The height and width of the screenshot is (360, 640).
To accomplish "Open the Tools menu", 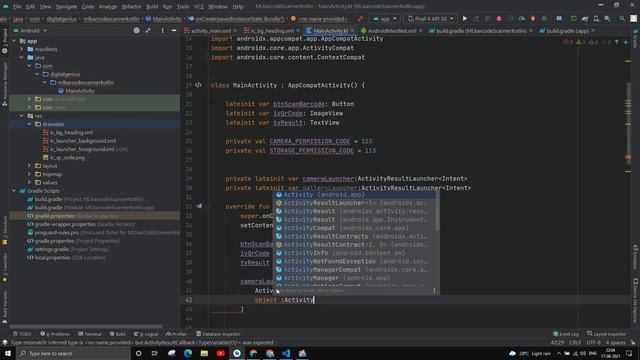I will click(x=183, y=7).
